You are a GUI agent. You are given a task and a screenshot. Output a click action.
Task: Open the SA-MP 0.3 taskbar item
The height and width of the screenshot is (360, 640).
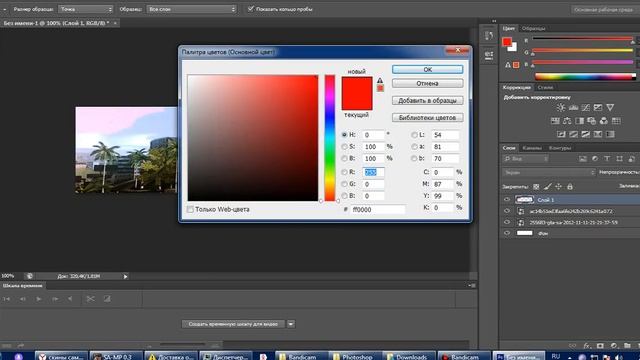coord(116,357)
